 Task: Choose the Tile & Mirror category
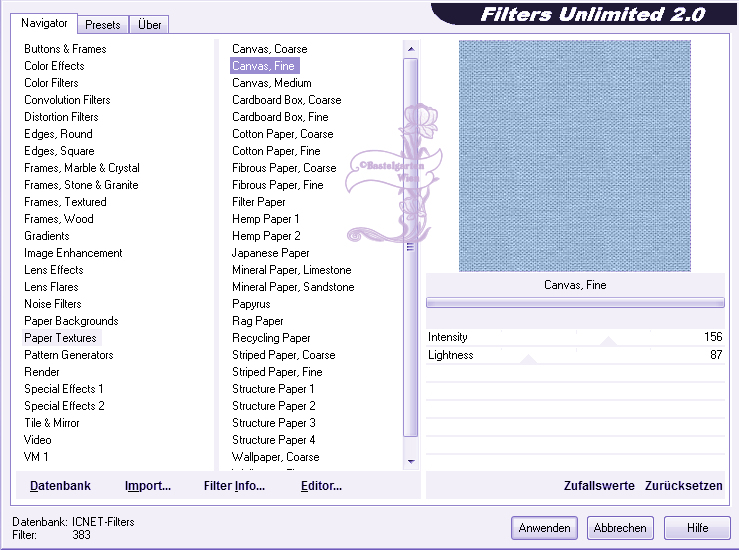tap(51, 423)
